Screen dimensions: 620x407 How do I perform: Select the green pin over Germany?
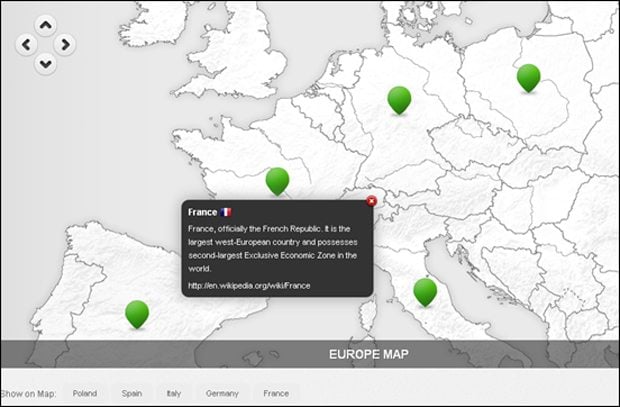pyautogui.click(x=399, y=98)
